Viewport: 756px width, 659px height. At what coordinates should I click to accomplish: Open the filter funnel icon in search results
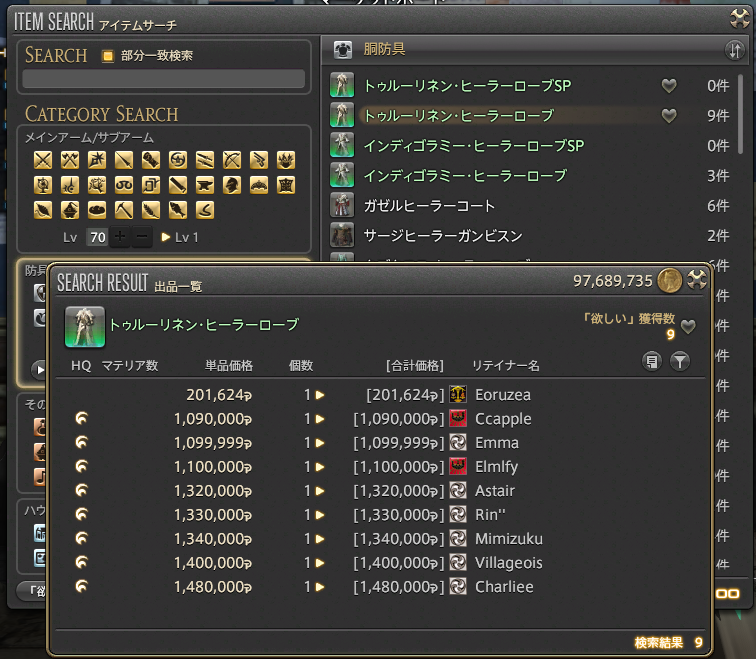point(680,361)
